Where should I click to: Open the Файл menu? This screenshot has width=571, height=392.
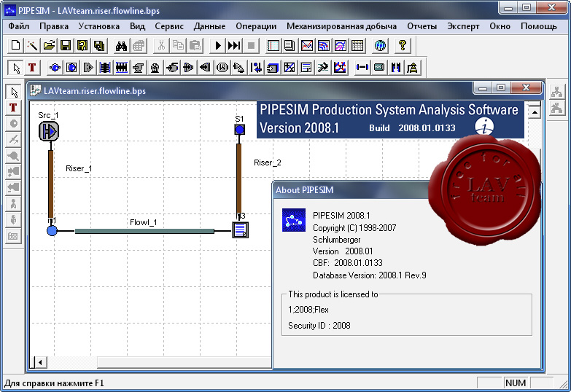pyautogui.click(x=18, y=26)
